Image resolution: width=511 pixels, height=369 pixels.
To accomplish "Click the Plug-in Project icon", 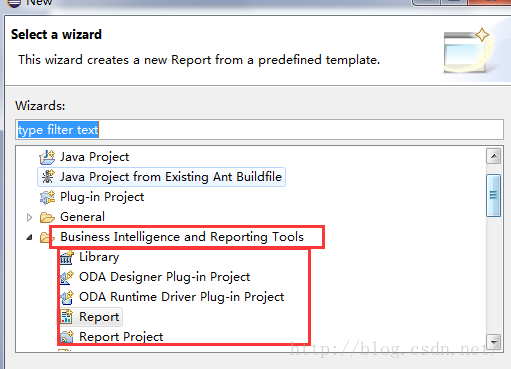I will click(47, 197).
